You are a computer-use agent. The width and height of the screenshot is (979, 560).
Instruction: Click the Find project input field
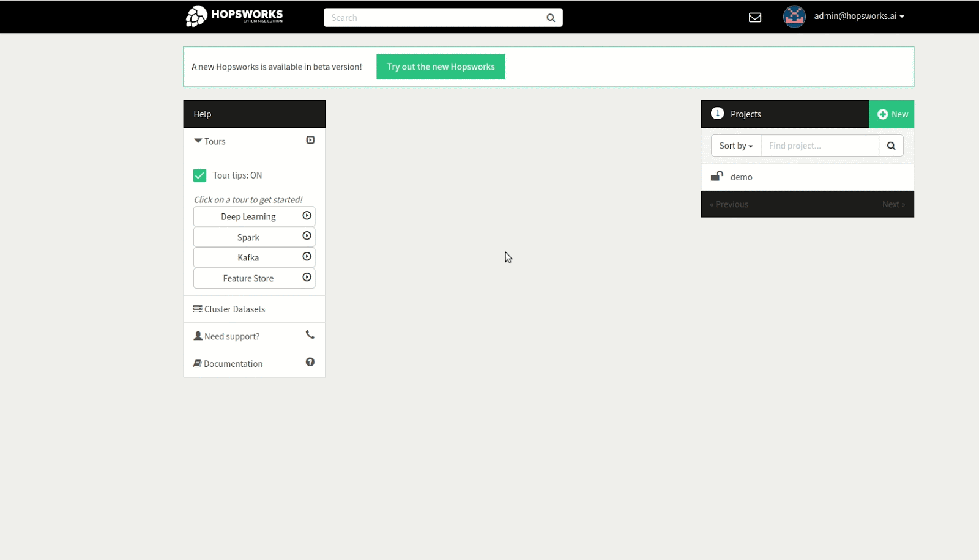[820, 146]
